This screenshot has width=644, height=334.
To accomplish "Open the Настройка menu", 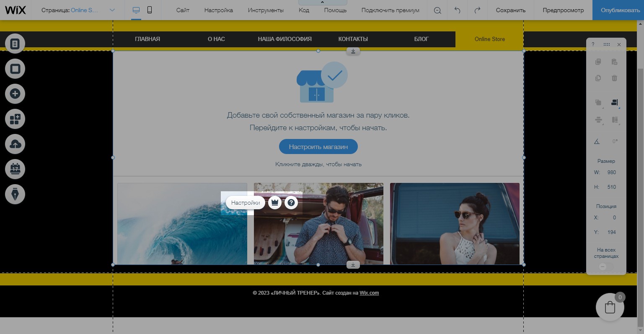I will tap(219, 10).
